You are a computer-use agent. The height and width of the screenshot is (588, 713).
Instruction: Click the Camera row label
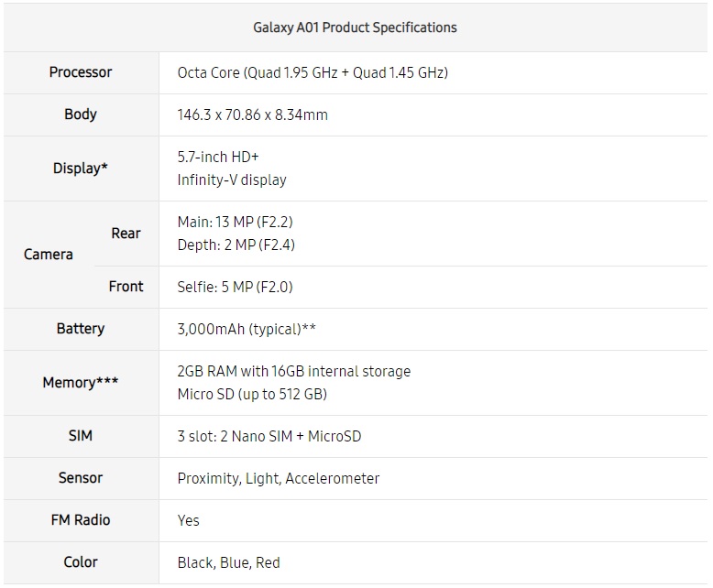tap(49, 254)
